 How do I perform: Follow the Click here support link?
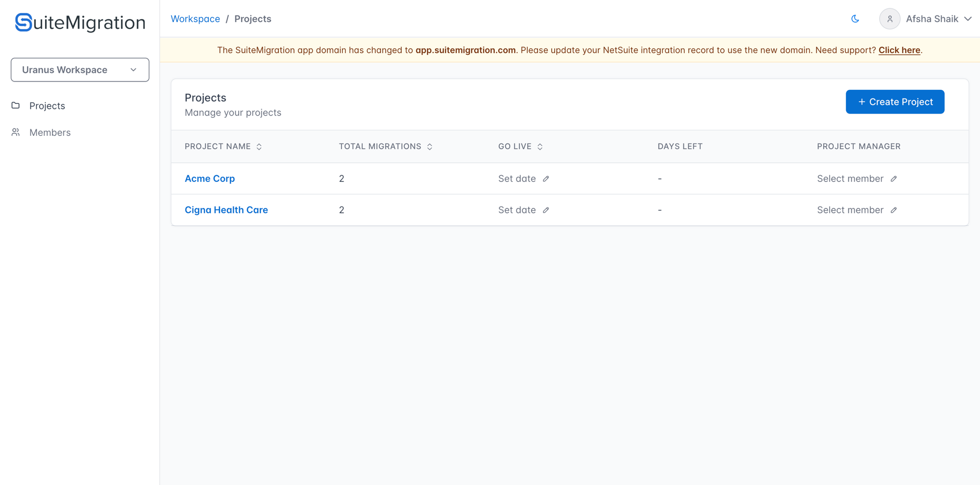click(x=899, y=50)
